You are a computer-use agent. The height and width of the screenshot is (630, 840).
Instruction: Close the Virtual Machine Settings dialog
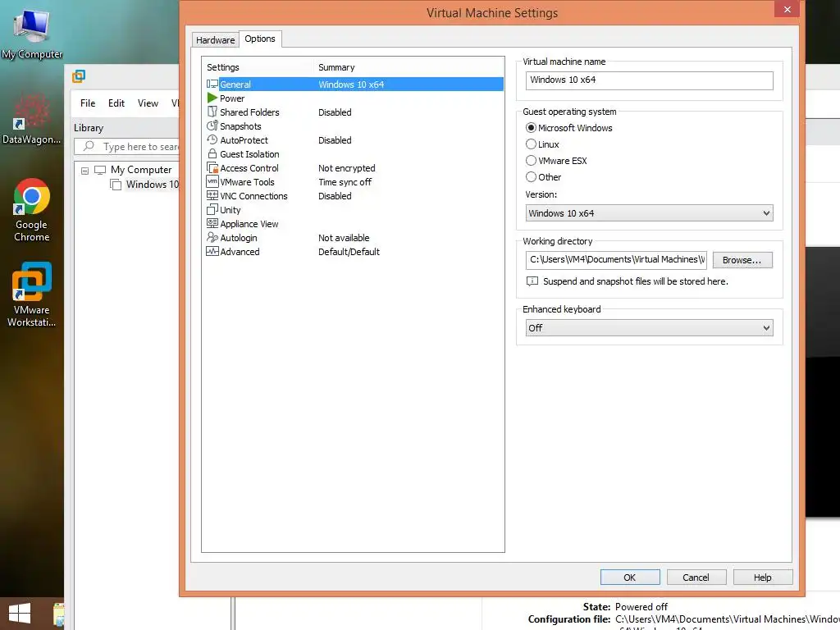point(787,9)
